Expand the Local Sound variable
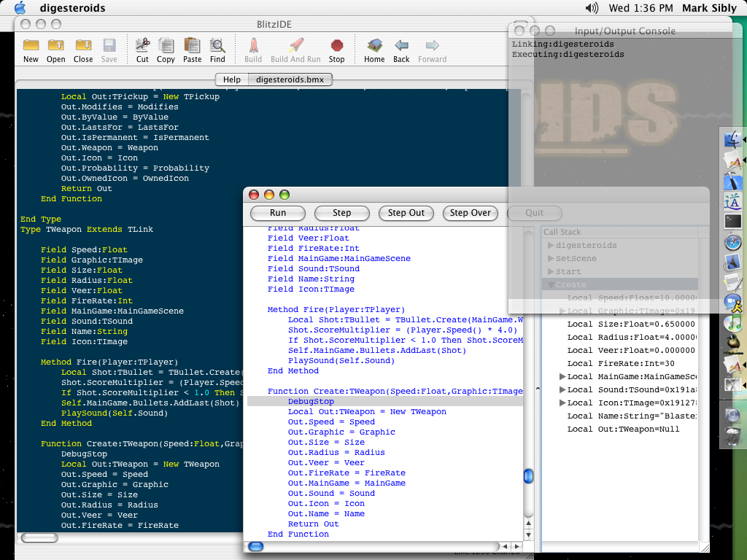The width and height of the screenshot is (747, 560). click(562, 390)
